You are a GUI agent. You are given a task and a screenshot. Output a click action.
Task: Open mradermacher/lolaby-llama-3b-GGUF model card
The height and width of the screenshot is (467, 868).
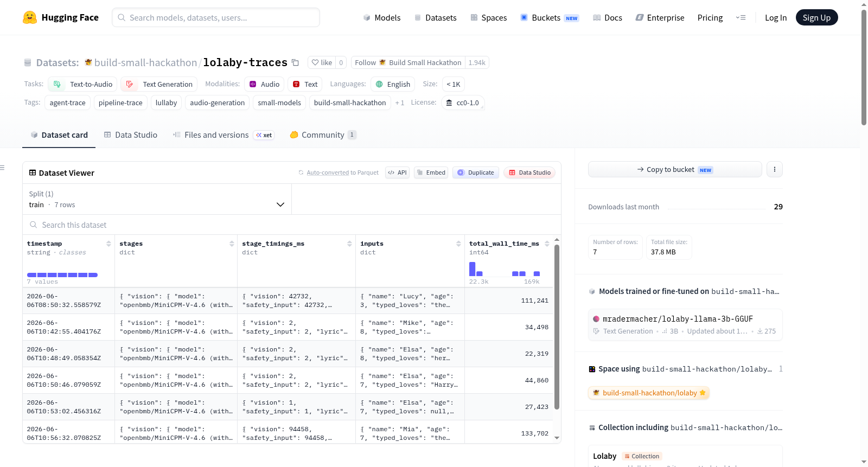tap(685, 324)
